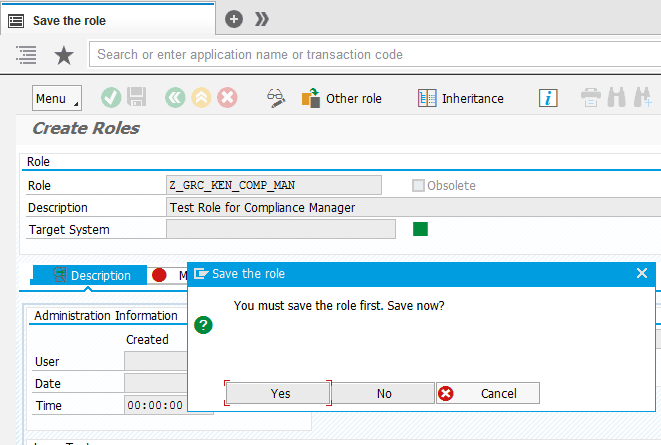Focus the transaction code search field
The width and height of the screenshot is (661, 445).
(x=375, y=54)
